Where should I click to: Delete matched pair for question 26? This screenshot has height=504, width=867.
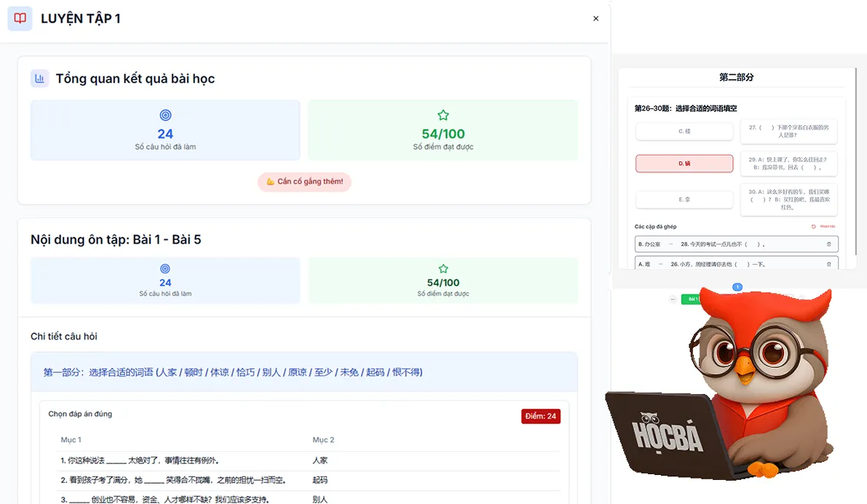point(828,264)
